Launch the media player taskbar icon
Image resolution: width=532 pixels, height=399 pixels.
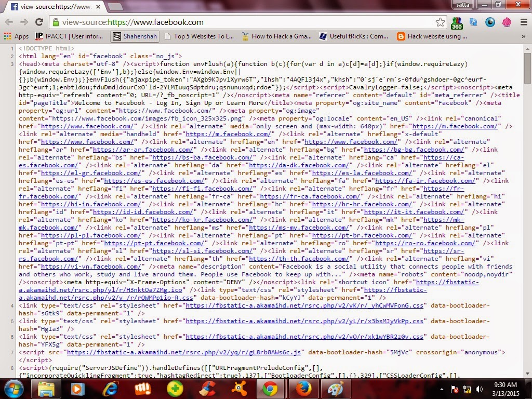(x=77, y=389)
